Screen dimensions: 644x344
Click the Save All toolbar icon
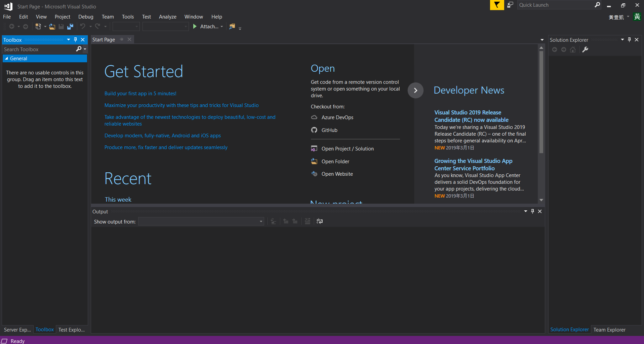70,27
